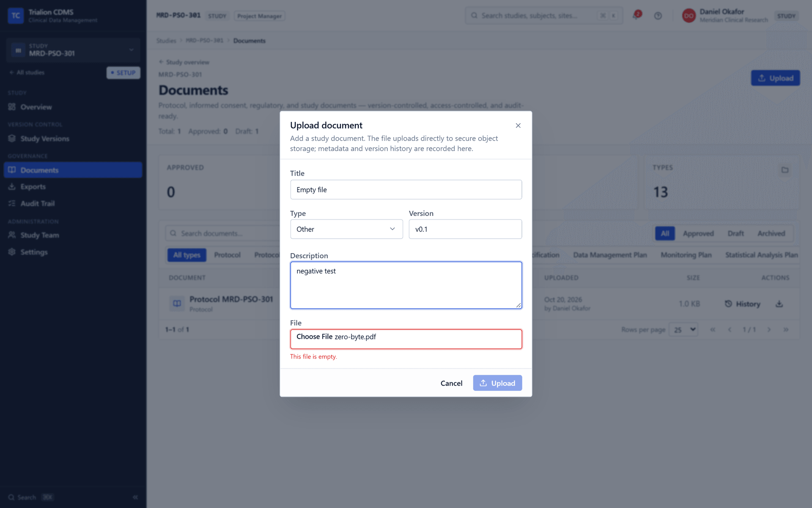This screenshot has width=812, height=508.
Task: Cancel the upload dialog
Action: (451, 383)
